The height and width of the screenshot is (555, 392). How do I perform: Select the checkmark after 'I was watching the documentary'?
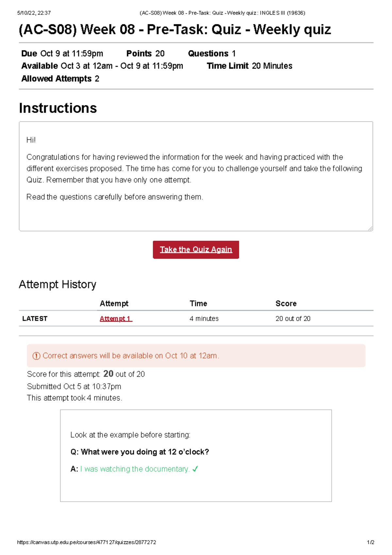coord(195,469)
